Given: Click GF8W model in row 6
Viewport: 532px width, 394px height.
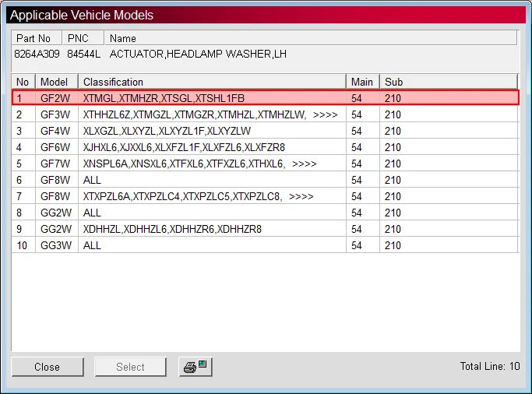Looking at the screenshot, I should click(55, 180).
